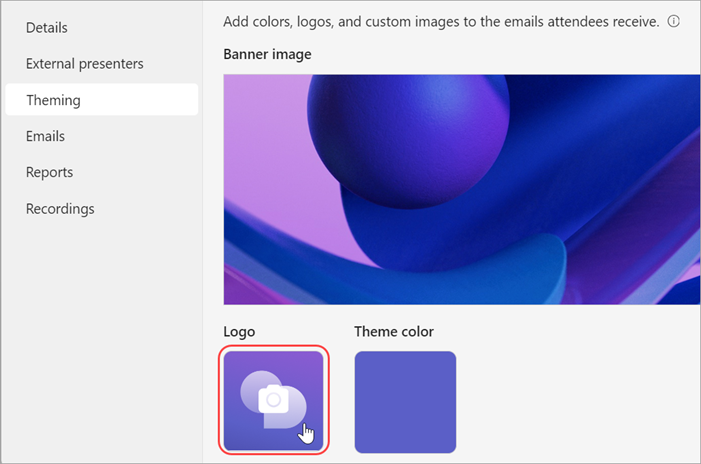
Task: Click the "Logo" label text
Action: point(239,331)
